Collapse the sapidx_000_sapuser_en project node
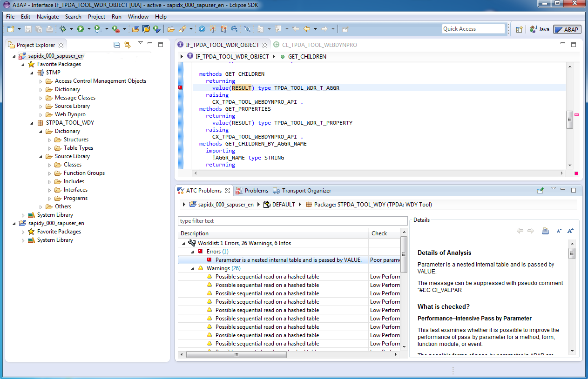The height and width of the screenshot is (379, 588). coord(14,56)
